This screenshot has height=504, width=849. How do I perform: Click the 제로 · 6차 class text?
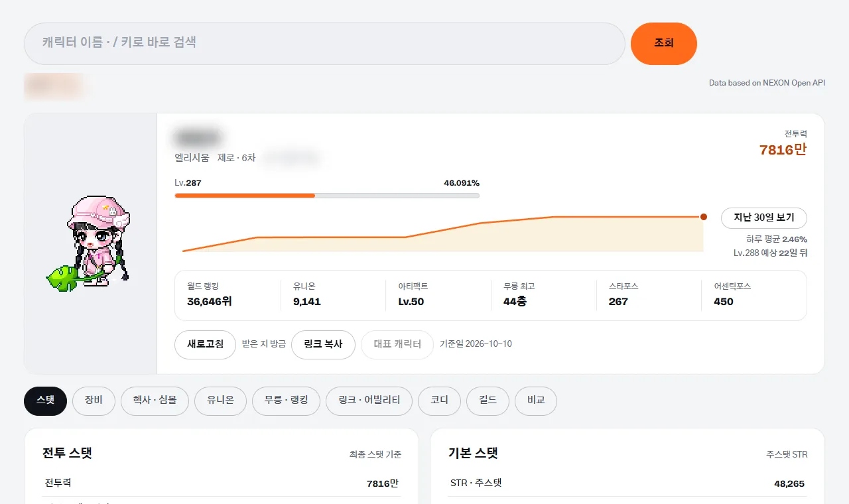236,158
